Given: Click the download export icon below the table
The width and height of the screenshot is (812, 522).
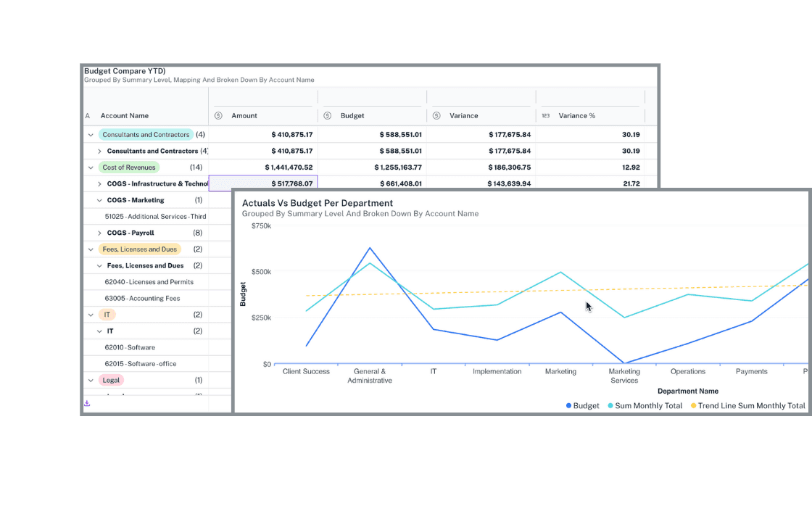Looking at the screenshot, I should coord(87,402).
